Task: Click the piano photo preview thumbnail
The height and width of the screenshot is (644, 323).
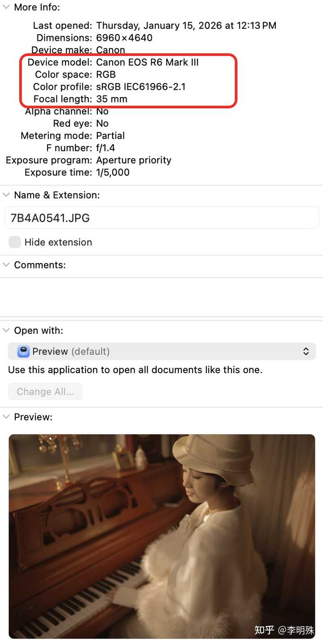Action: tap(162, 536)
